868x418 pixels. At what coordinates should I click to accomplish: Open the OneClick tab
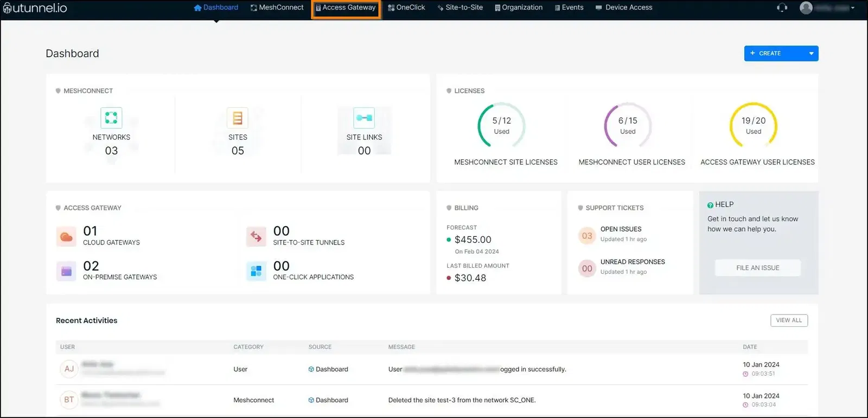click(x=406, y=8)
